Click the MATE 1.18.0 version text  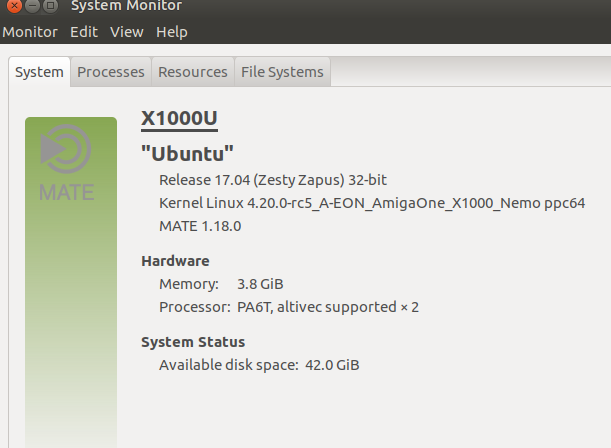200,226
